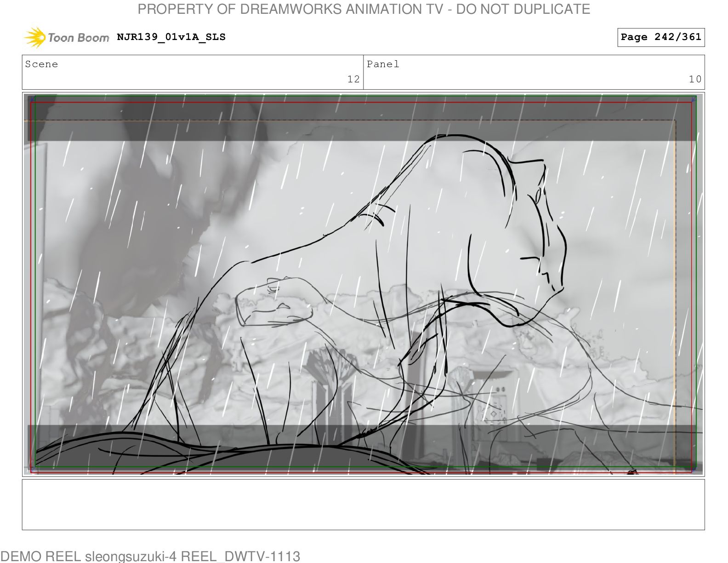Click the Panel label
Image resolution: width=728 pixels, height=563 pixels.
(383, 64)
